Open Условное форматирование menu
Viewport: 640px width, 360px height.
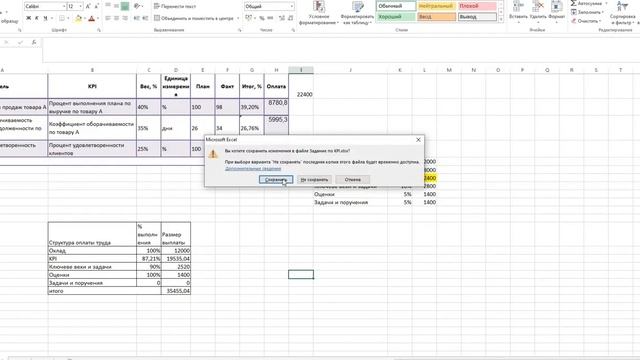tap(319, 13)
